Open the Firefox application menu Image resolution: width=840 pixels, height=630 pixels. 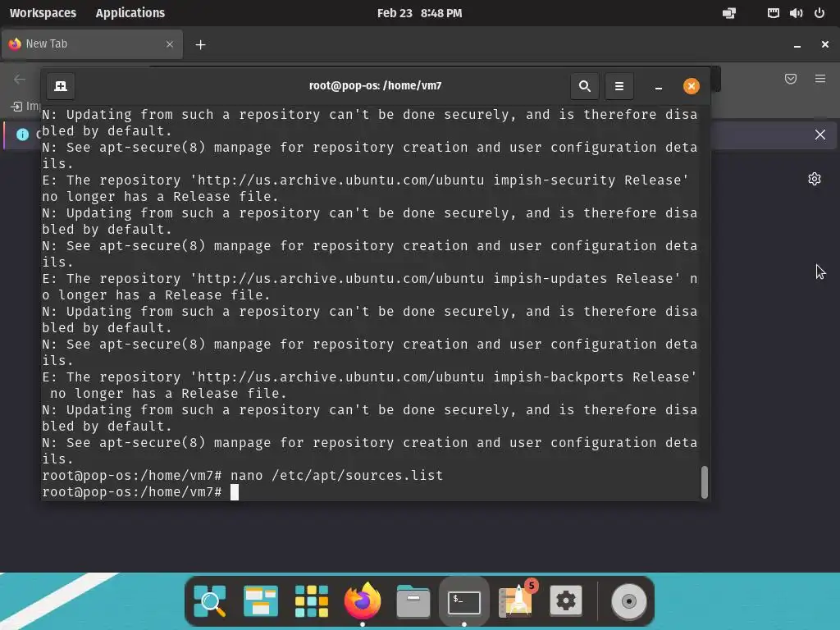820,80
